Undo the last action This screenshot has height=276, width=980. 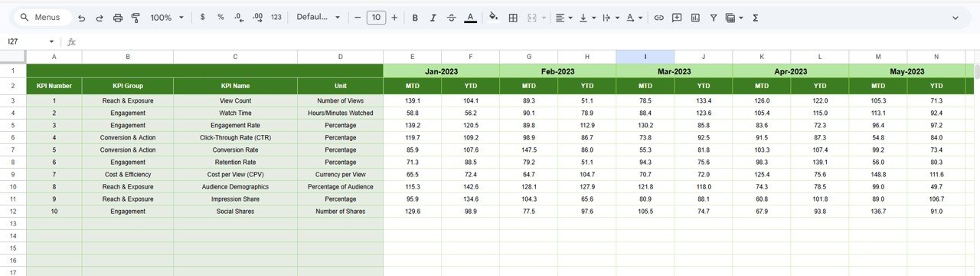point(81,17)
